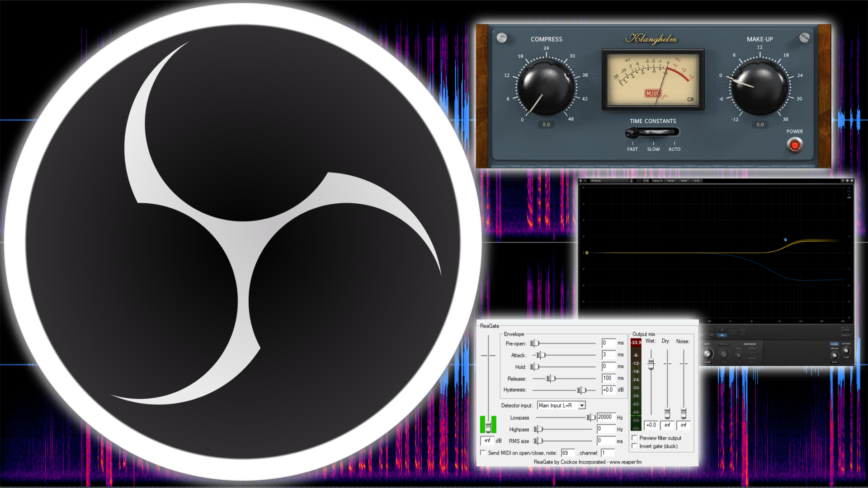
Task: Toggle the BYPASS button in EQ plugin
Action: click(846, 330)
